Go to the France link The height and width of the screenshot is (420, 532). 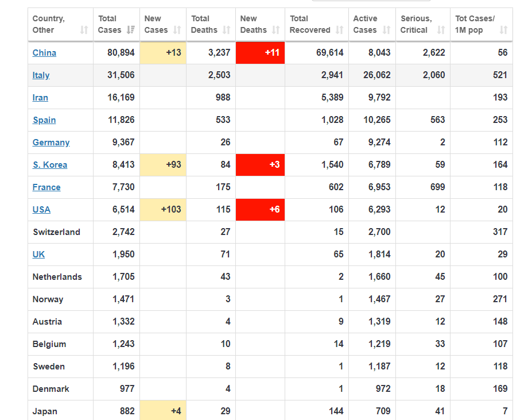pos(46,187)
